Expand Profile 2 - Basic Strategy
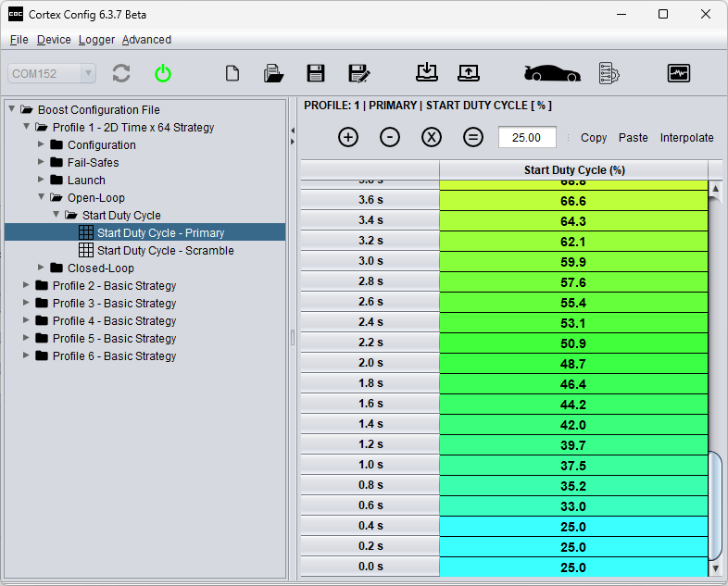The image size is (728, 586). [x=26, y=286]
